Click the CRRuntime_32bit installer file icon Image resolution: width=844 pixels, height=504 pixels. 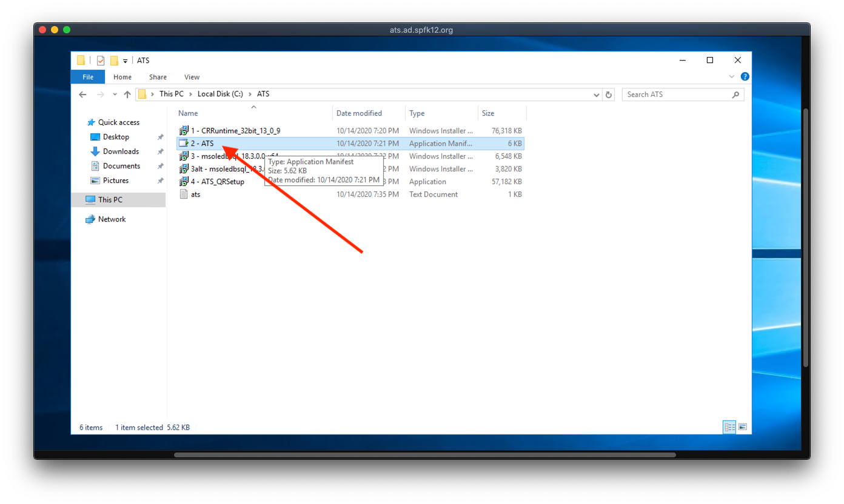click(x=184, y=131)
